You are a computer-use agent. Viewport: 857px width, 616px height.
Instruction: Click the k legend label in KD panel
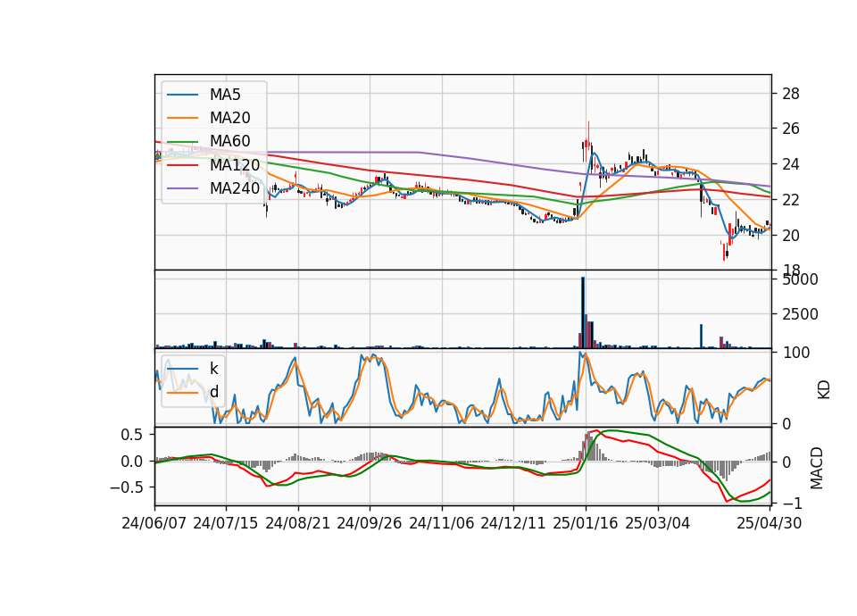213,369
